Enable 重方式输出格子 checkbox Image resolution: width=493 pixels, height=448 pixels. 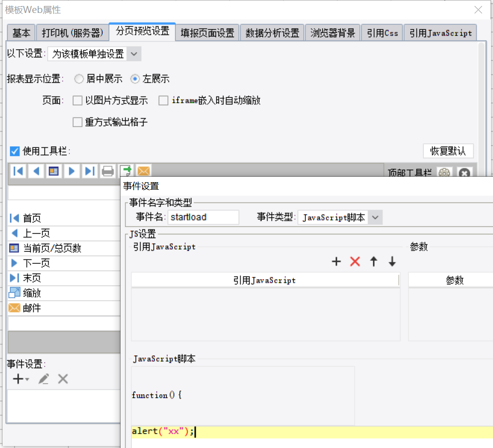pos(77,122)
